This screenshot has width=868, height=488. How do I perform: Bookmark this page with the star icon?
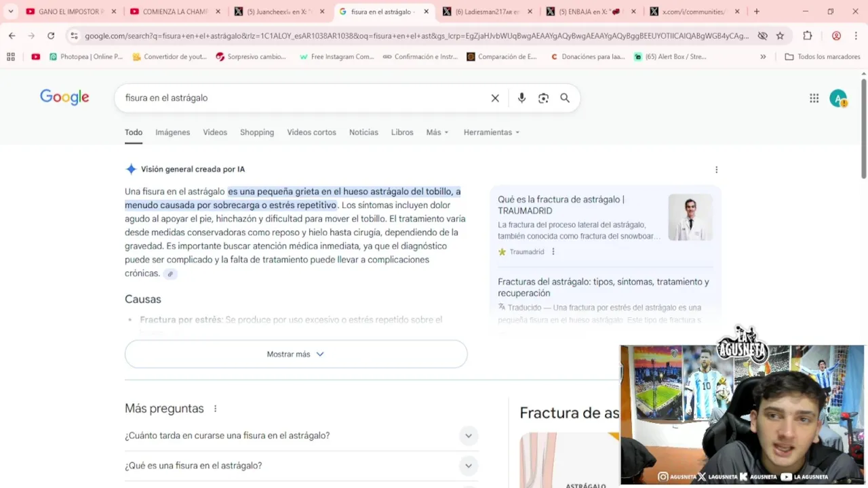pyautogui.click(x=781, y=36)
